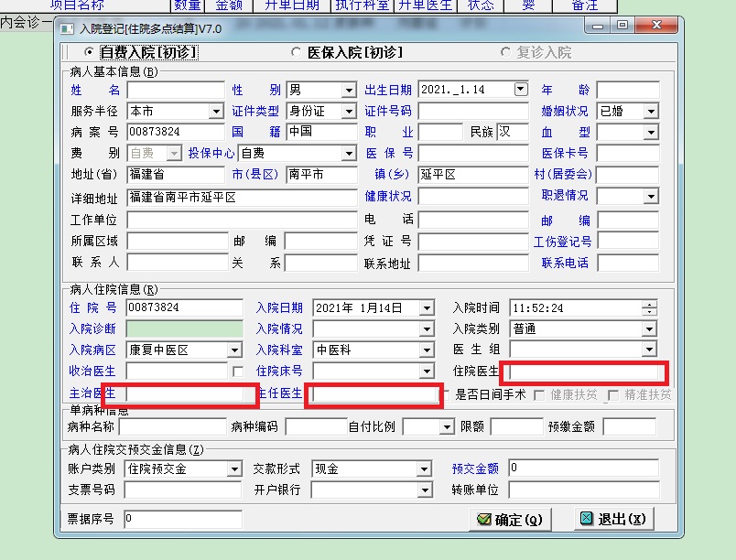Click the 民族 field showing 汉
The height and width of the screenshot is (560, 736).
point(513,133)
